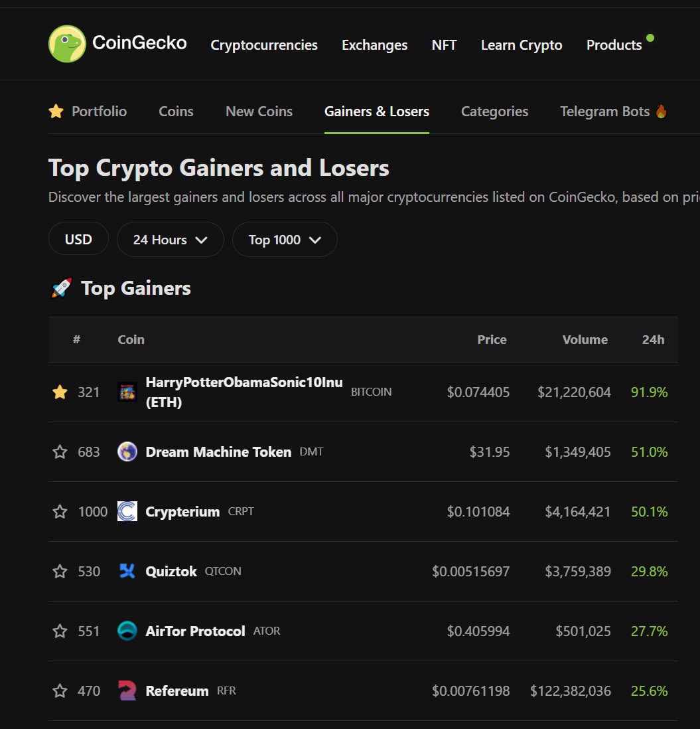The width and height of the screenshot is (700, 729).
Task: Click the AirTor Protocol coin icon
Action: click(x=127, y=631)
